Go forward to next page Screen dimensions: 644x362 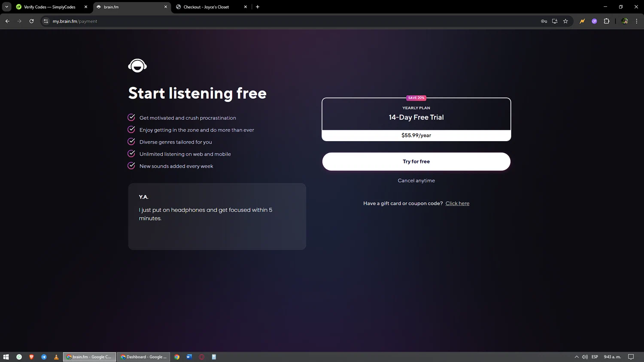pos(19,21)
